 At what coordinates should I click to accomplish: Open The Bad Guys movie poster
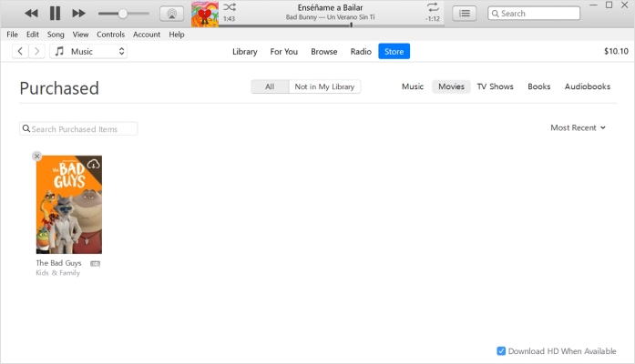69,205
